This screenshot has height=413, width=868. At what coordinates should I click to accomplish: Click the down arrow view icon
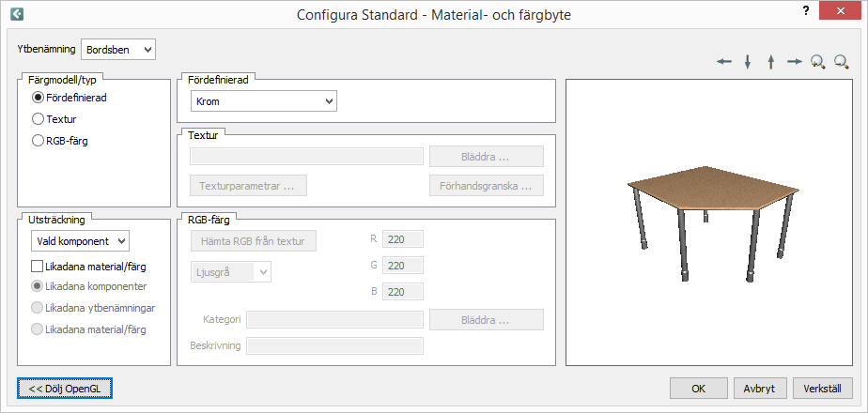click(x=748, y=62)
